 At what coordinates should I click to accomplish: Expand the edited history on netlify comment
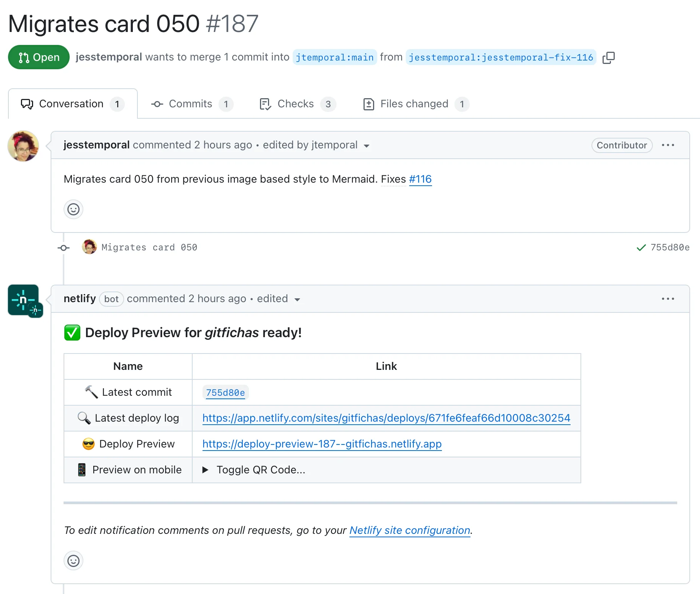click(297, 299)
